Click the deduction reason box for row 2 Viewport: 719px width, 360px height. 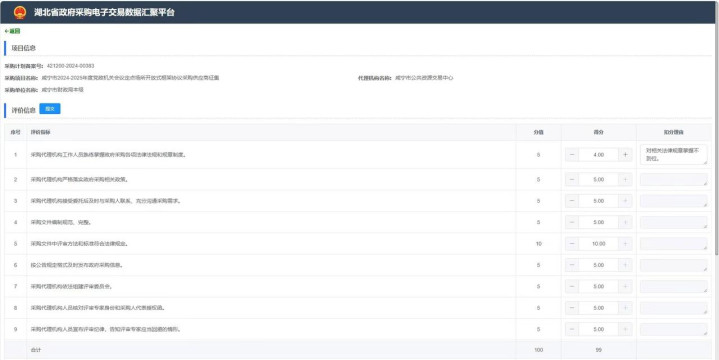tap(674, 179)
